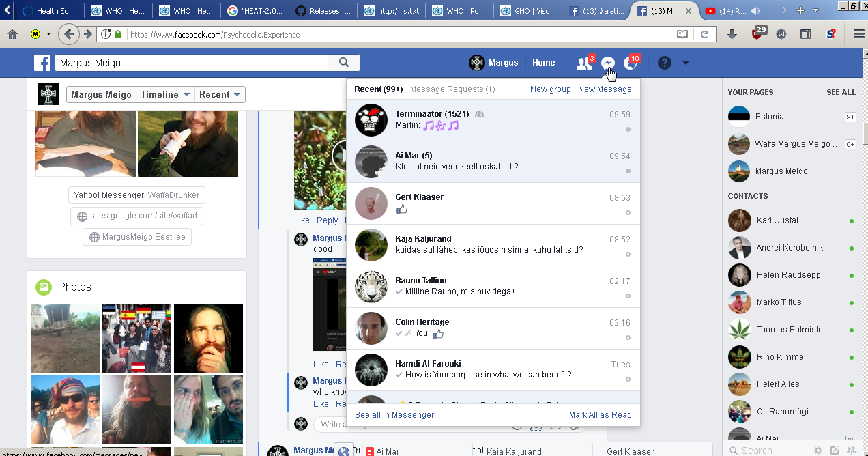Open Terminaator (1521) conversation
868x456 pixels.
click(x=493, y=120)
